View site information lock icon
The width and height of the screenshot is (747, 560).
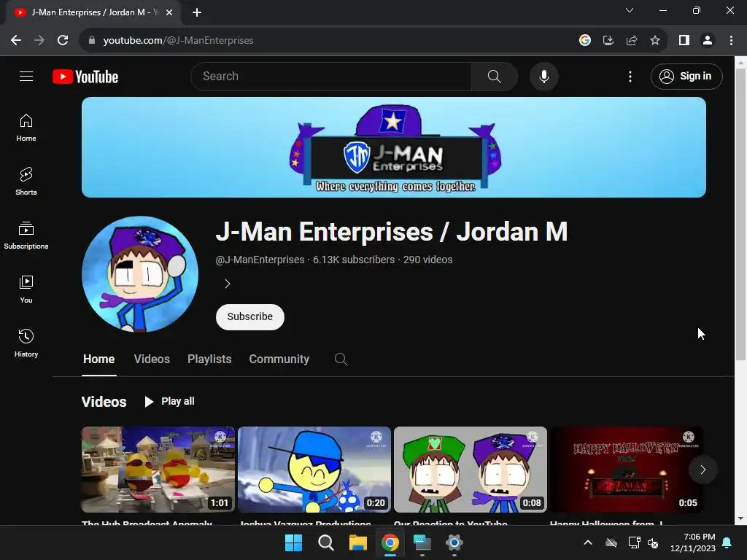tap(92, 41)
